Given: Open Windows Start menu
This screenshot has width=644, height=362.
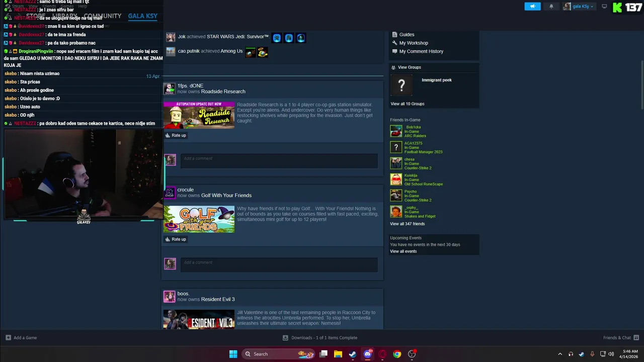Looking at the screenshot, I should [233, 354].
